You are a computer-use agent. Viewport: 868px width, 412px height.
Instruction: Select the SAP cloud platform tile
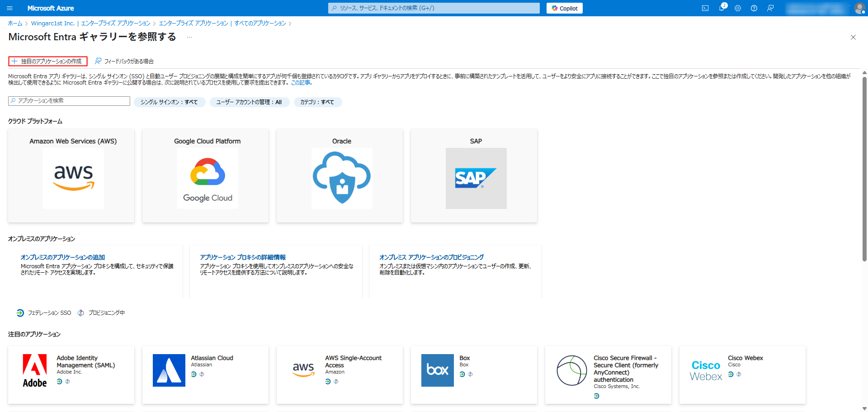[474, 175]
